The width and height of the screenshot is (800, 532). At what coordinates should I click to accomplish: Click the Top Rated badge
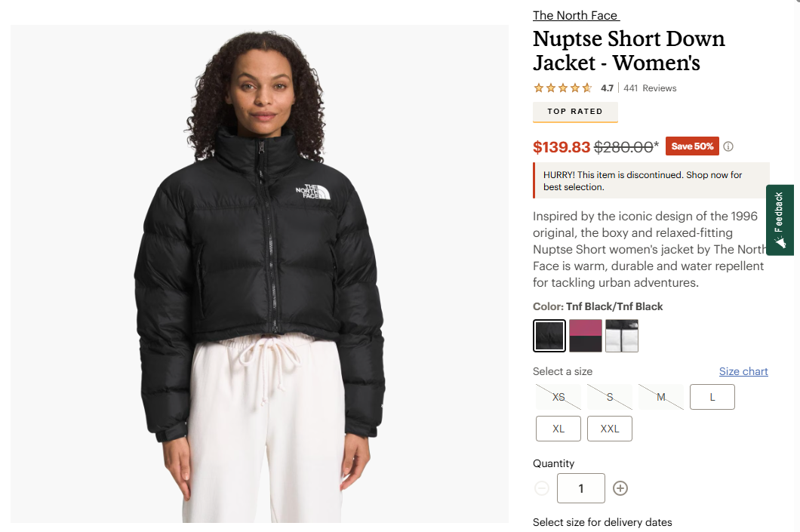click(x=575, y=112)
